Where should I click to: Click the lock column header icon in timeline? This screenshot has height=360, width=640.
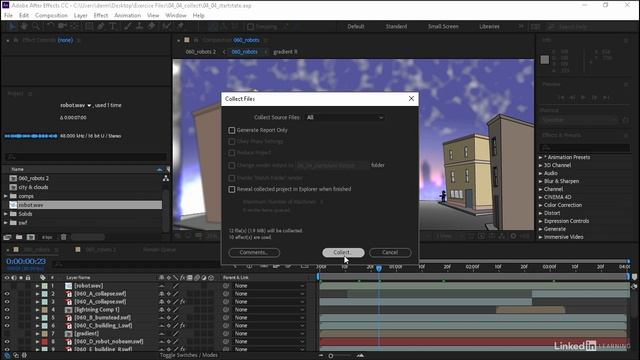28,278
